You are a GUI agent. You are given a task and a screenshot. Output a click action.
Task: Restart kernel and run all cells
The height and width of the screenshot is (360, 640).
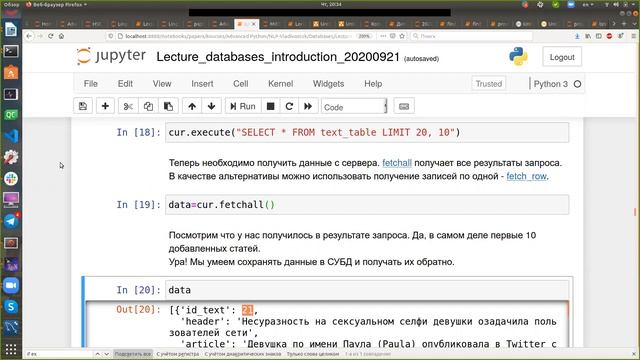pyautogui.click(x=308, y=106)
